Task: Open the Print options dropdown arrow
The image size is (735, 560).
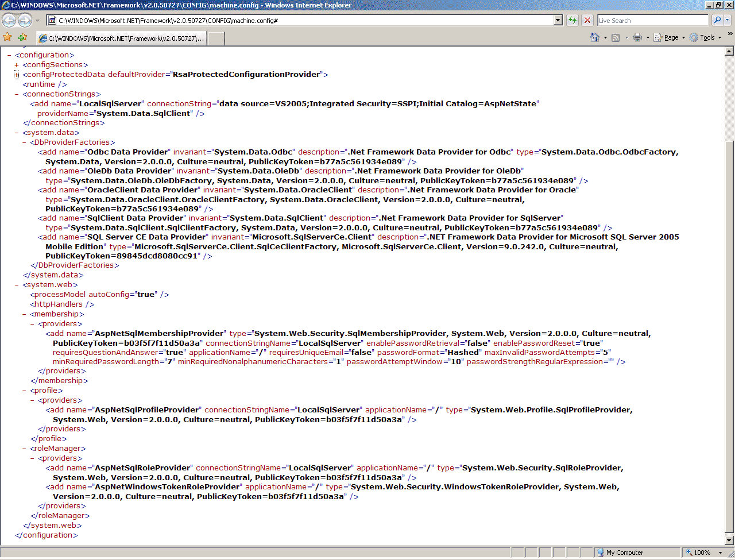Action: 648,38
